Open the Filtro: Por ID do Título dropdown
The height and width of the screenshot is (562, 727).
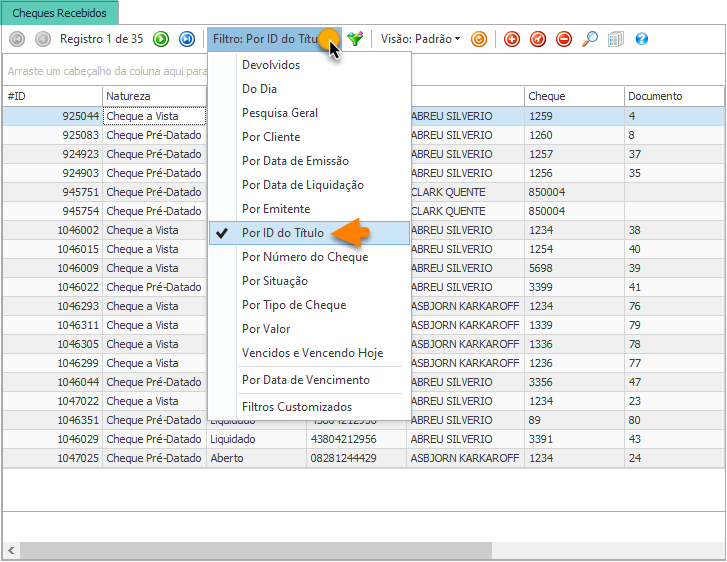(x=274, y=39)
